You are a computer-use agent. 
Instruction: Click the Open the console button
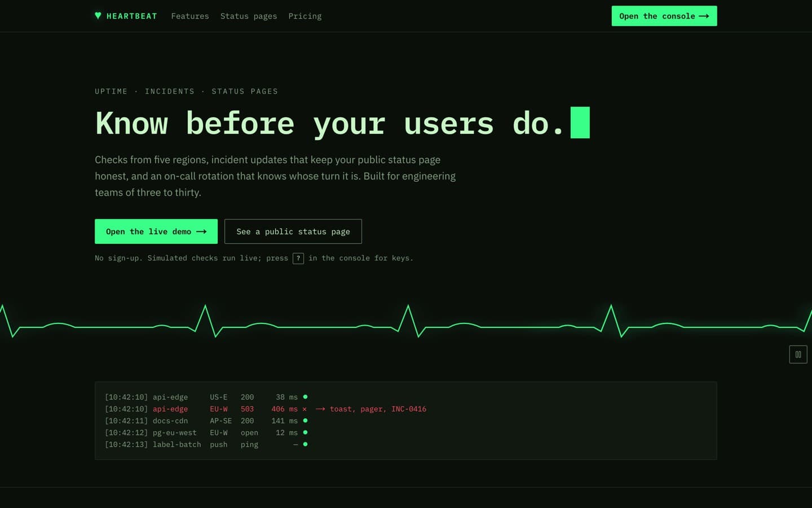click(664, 16)
